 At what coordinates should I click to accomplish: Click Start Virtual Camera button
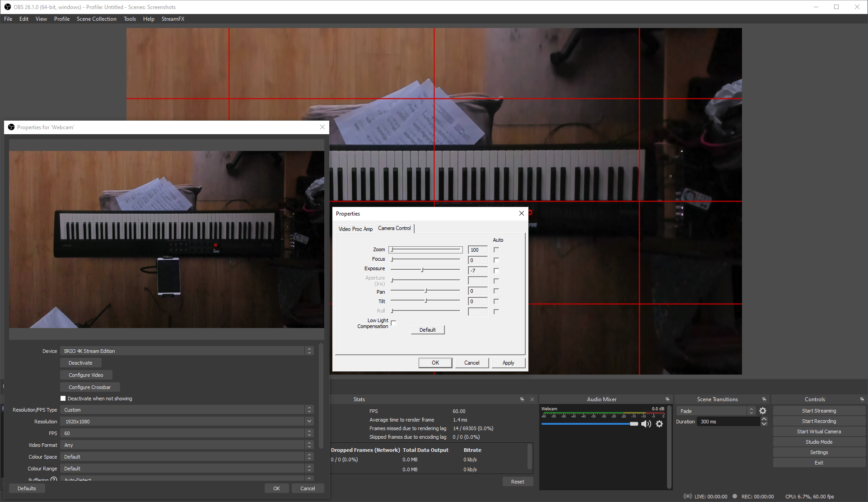[818, 432]
